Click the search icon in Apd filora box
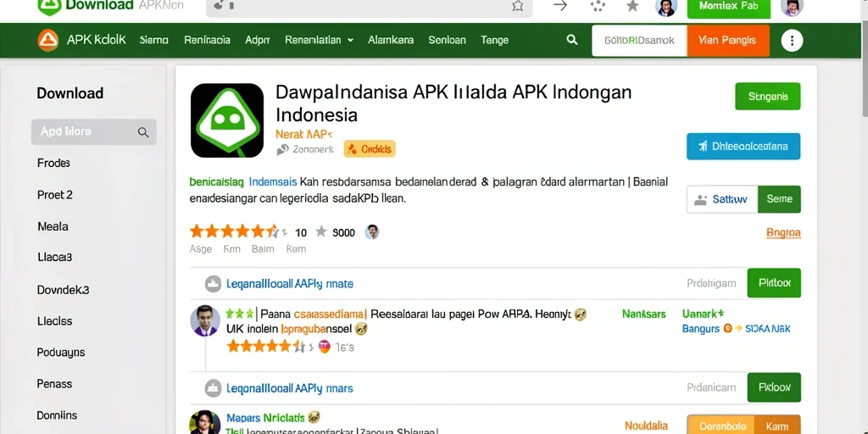868x434 pixels. pyautogui.click(x=142, y=132)
